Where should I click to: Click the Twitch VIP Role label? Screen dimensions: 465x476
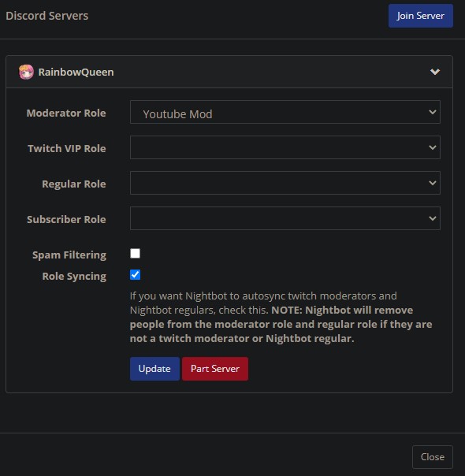pyautogui.click(x=67, y=148)
